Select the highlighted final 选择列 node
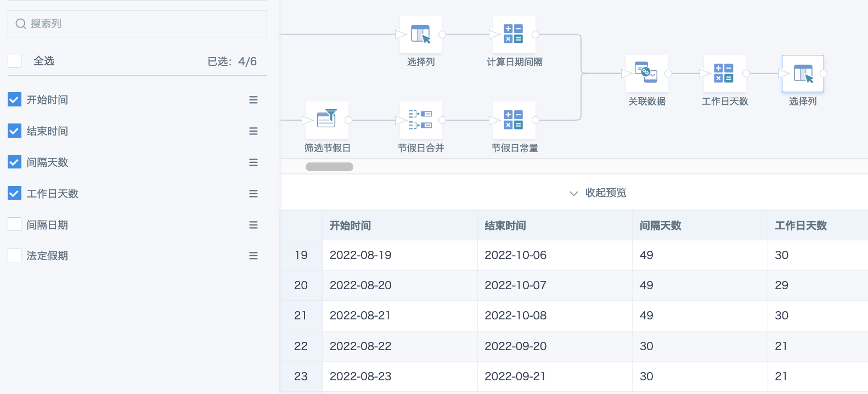The width and height of the screenshot is (868, 394). (x=803, y=73)
